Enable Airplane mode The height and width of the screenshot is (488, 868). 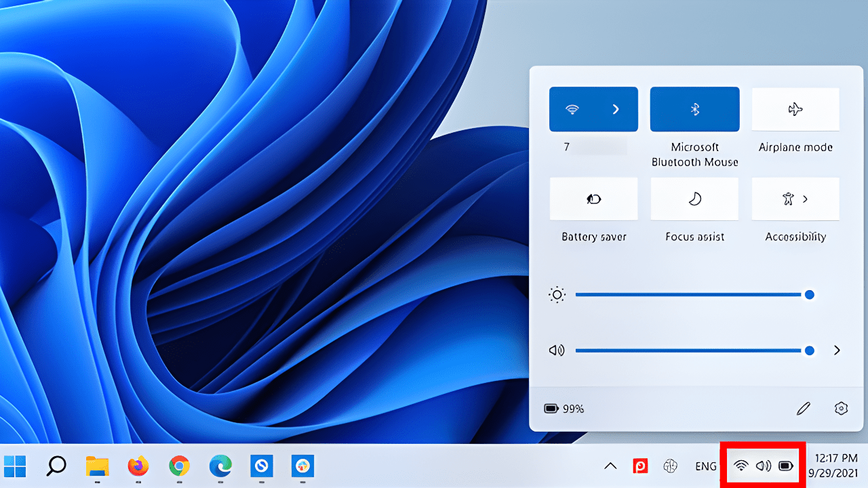click(795, 109)
